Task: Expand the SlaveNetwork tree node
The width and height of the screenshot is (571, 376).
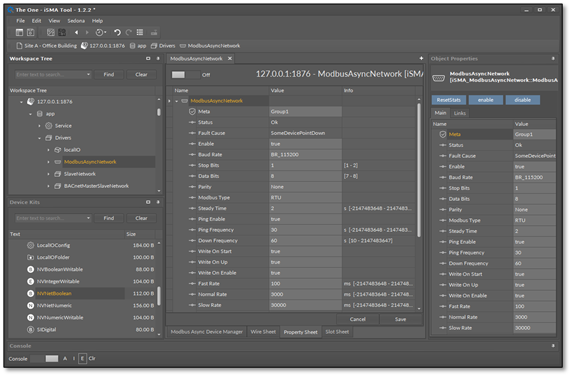Action: point(48,174)
